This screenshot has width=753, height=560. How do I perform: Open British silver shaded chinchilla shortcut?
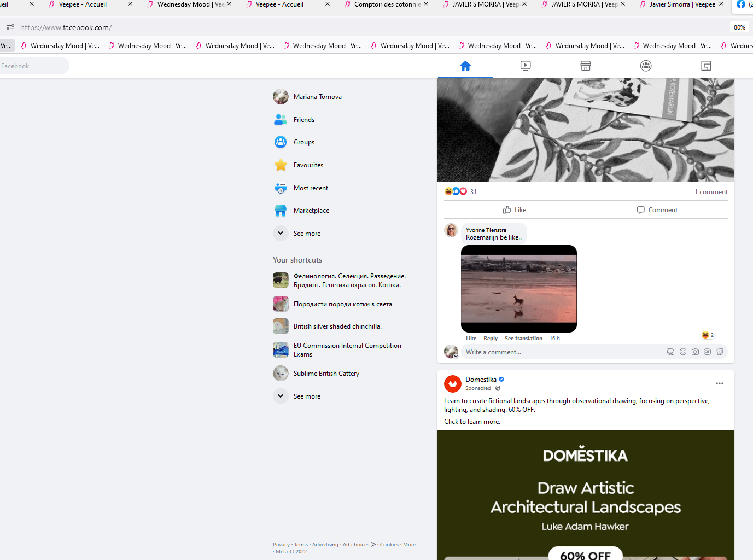click(x=337, y=326)
